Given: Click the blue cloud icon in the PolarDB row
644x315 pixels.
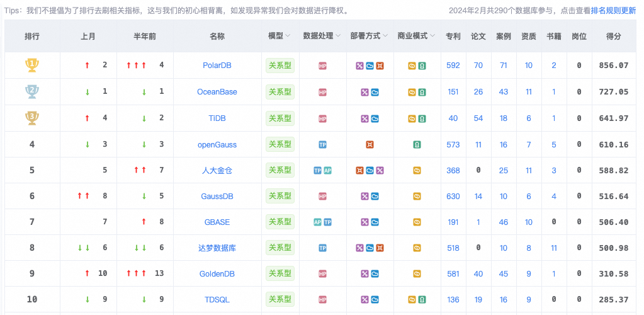Looking at the screenshot, I should pyautogui.click(x=370, y=66).
